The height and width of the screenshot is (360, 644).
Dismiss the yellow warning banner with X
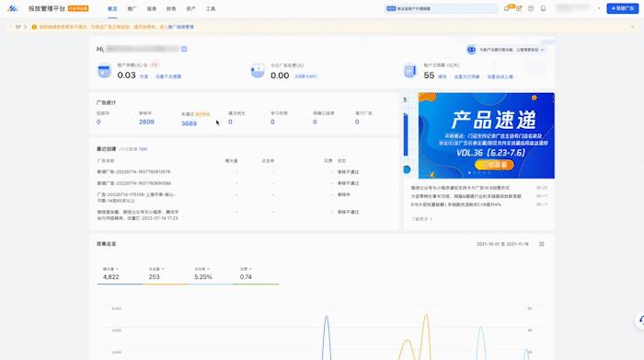(x=633, y=27)
